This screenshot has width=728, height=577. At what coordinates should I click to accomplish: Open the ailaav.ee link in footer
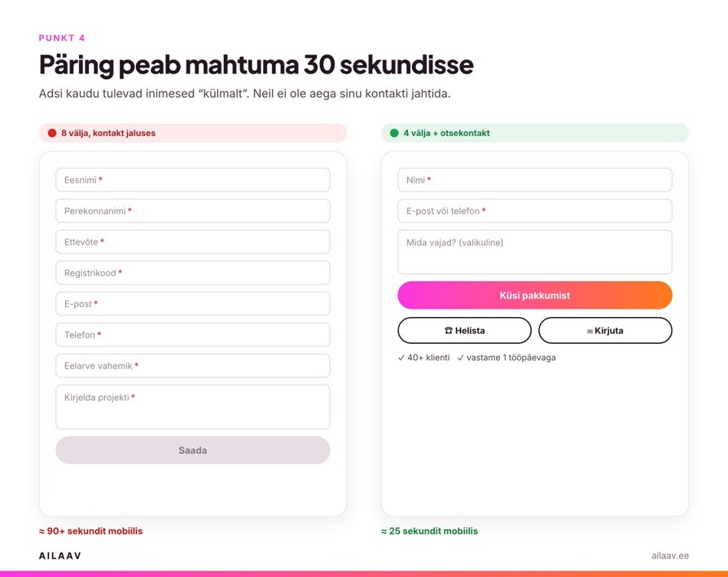[670, 556]
